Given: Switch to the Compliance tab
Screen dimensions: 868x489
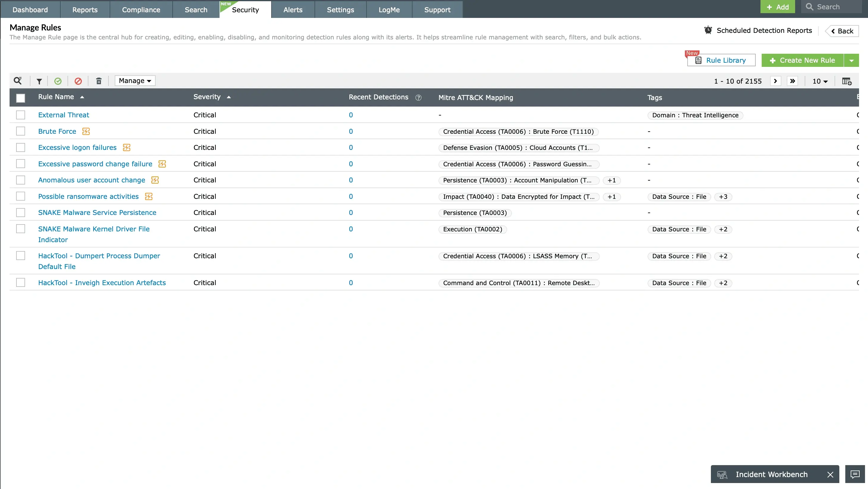Looking at the screenshot, I should point(141,10).
